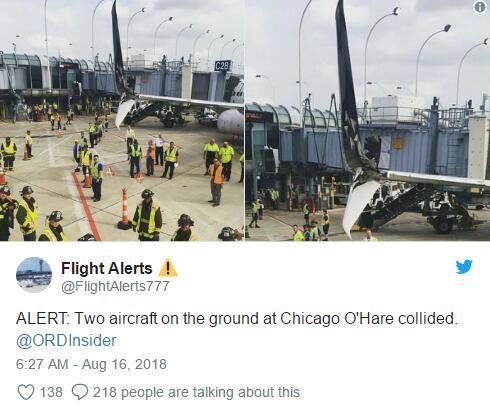
Task: Open 218 people are talking about this
Action: pos(196,392)
